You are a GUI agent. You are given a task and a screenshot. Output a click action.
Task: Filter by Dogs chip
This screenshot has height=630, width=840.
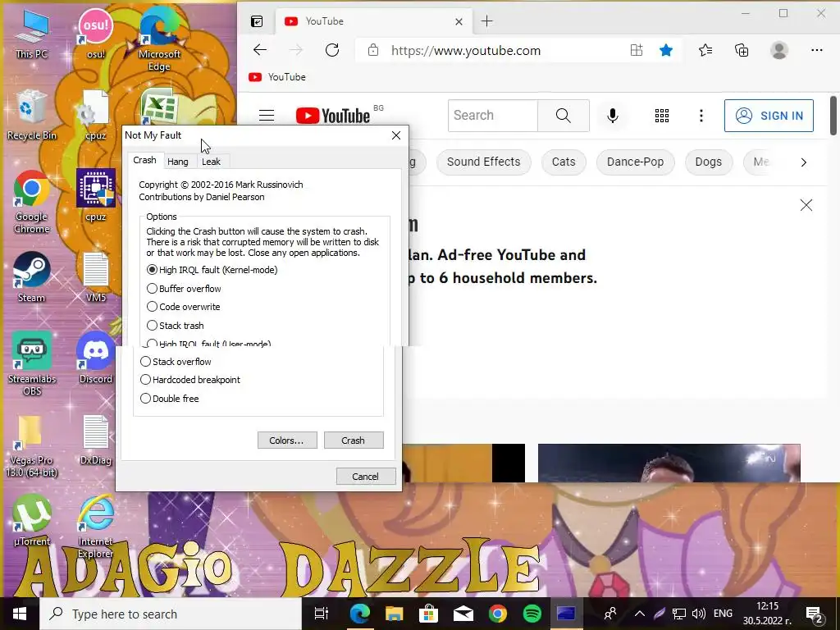(x=708, y=162)
